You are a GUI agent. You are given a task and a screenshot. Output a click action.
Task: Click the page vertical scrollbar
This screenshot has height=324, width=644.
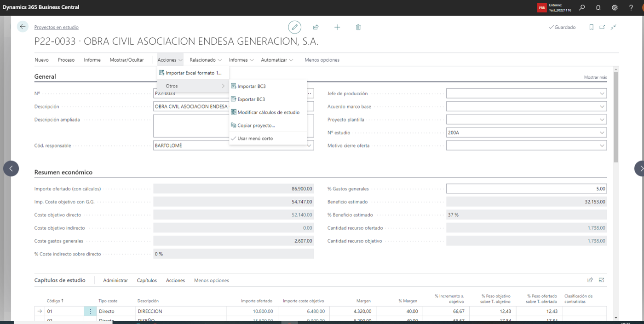616,117
